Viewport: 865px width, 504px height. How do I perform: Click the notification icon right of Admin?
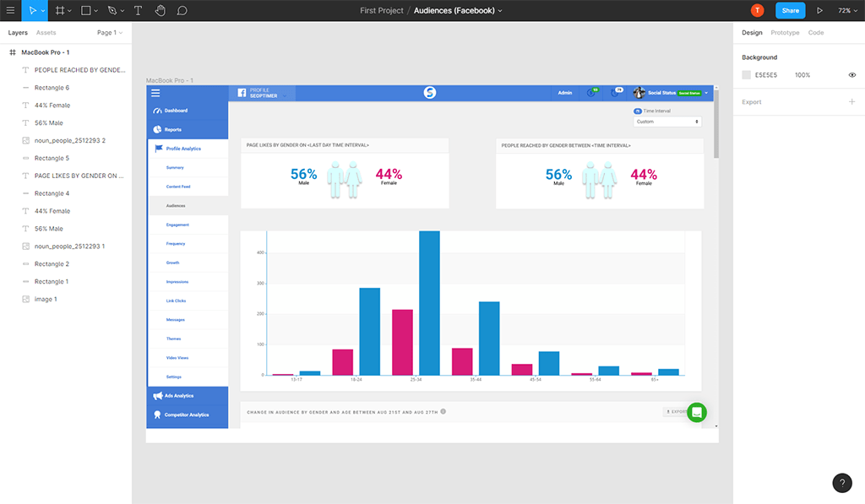591,92
